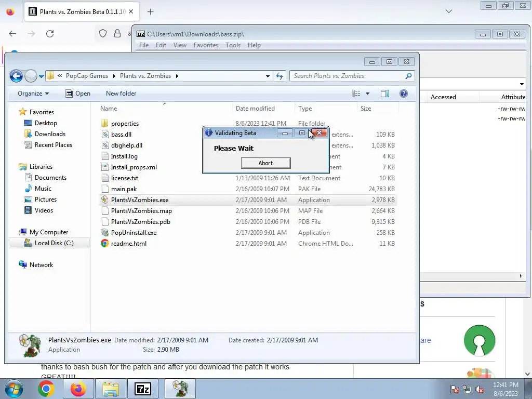Image resolution: width=532 pixels, height=399 pixels.
Task: Click the search magnifier icon
Action: (x=408, y=76)
